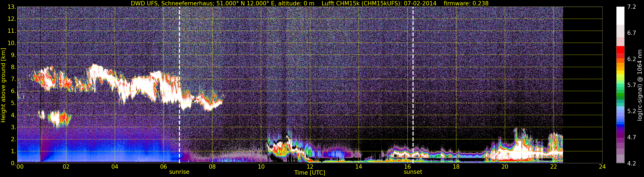Click the '24' time tick label
Image resolution: width=644 pixels, height=177 pixels.
603,167
